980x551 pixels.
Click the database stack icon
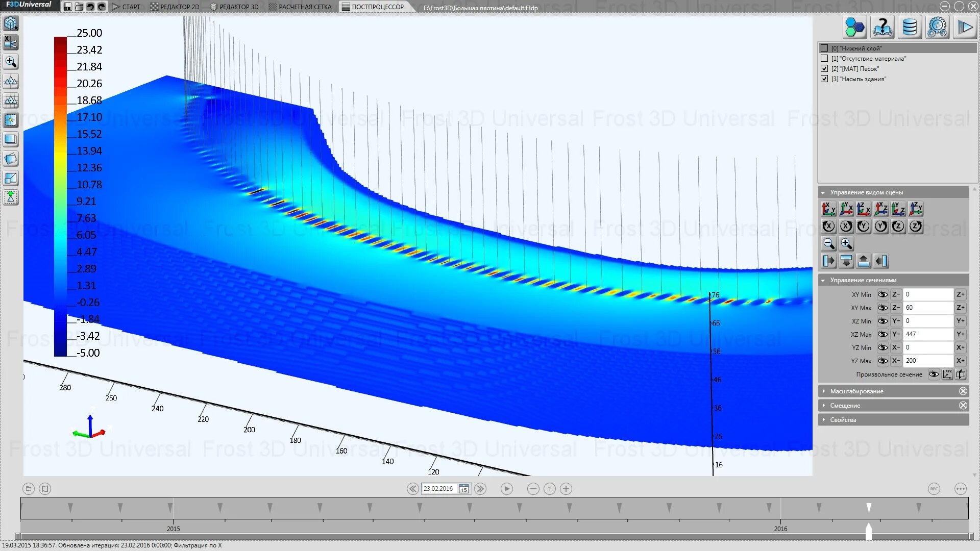point(910,27)
